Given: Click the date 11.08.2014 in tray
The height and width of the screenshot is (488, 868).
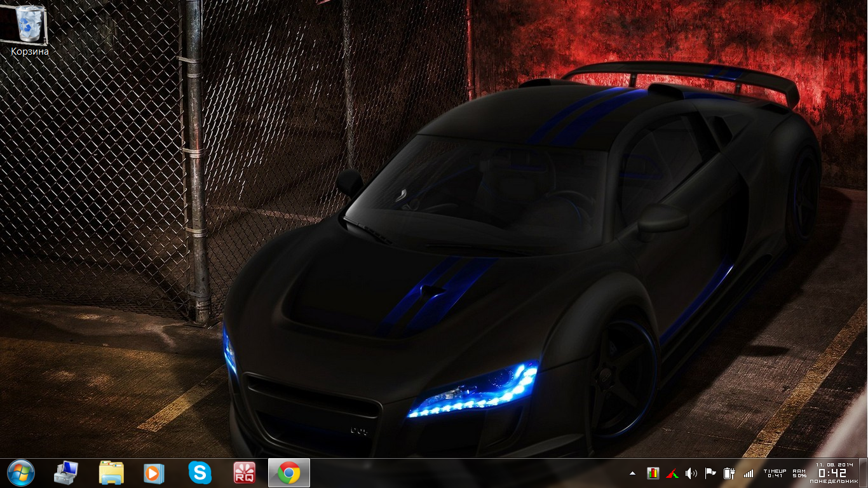Looking at the screenshot, I should 832,464.
